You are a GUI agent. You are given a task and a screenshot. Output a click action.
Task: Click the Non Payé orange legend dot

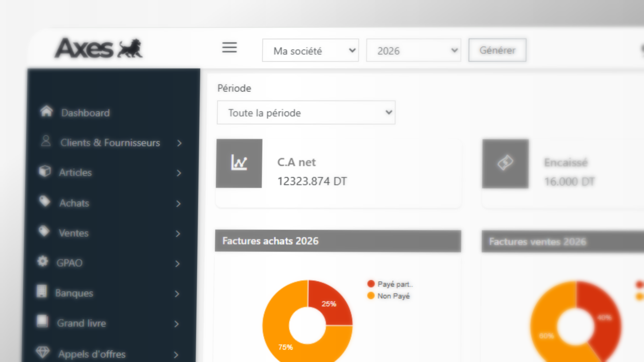point(371,296)
